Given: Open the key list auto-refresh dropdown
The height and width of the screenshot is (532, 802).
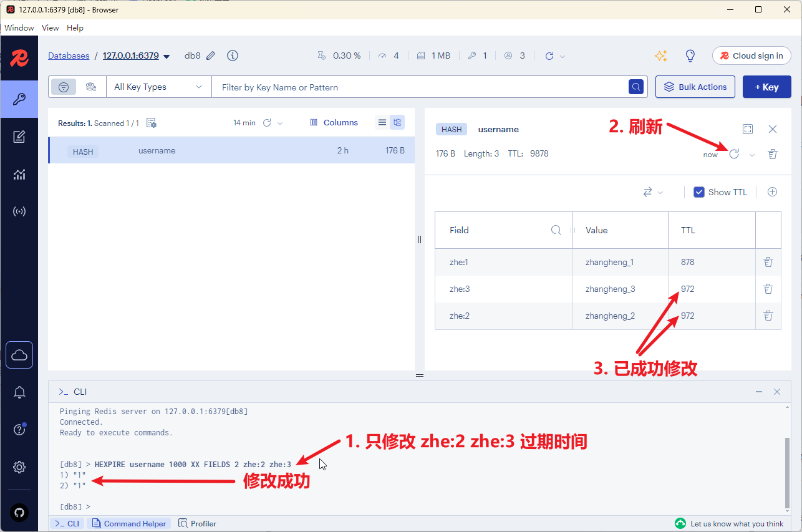Looking at the screenshot, I should tap(280, 123).
